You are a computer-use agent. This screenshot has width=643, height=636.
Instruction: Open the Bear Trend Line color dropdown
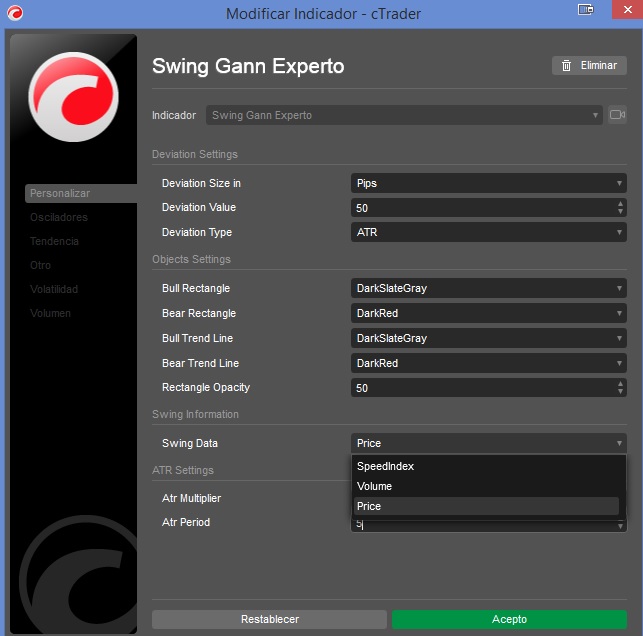click(x=488, y=363)
